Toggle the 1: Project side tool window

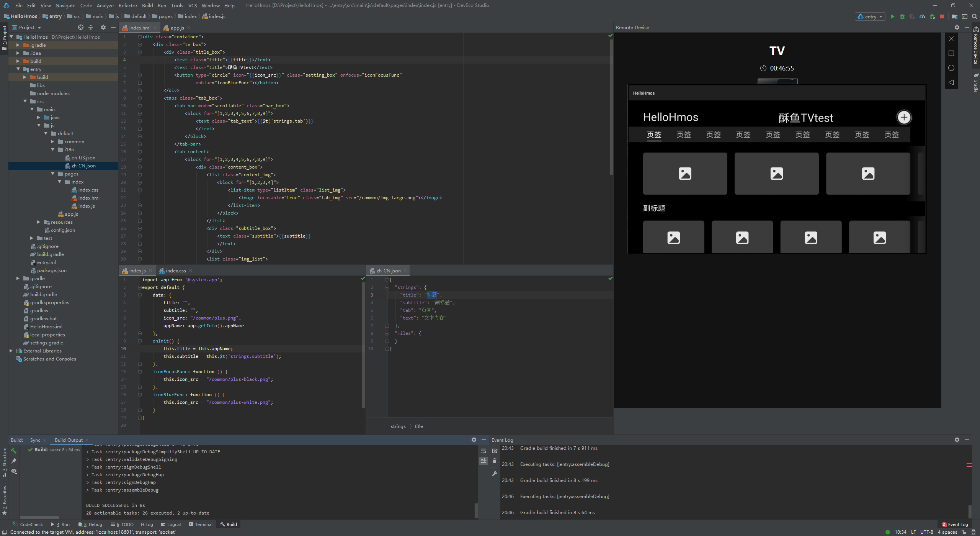point(4,38)
